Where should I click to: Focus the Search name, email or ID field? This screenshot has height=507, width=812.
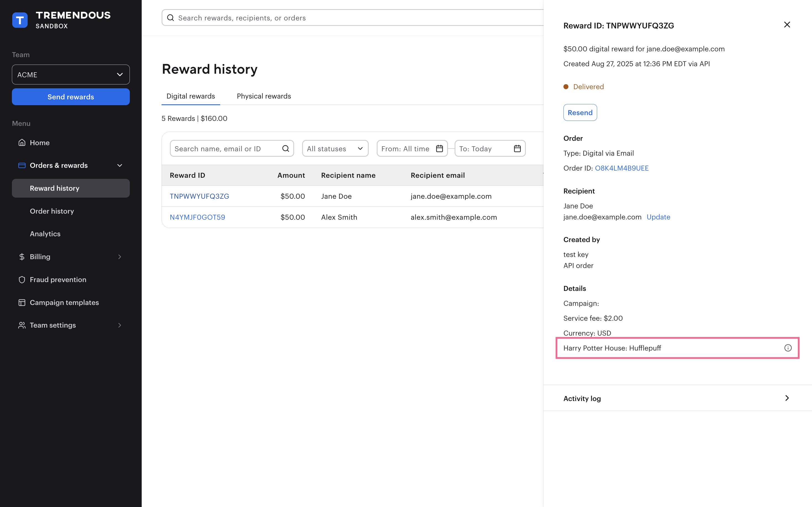point(232,148)
